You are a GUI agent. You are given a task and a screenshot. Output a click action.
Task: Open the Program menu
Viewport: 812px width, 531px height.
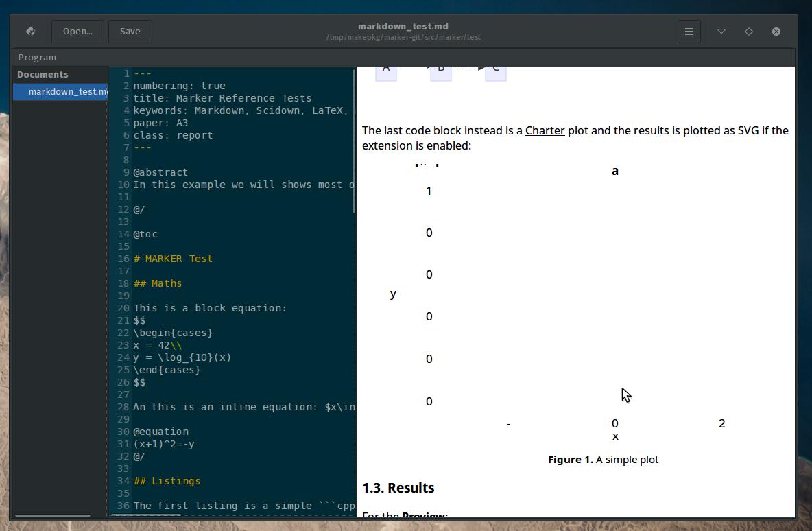click(x=37, y=58)
